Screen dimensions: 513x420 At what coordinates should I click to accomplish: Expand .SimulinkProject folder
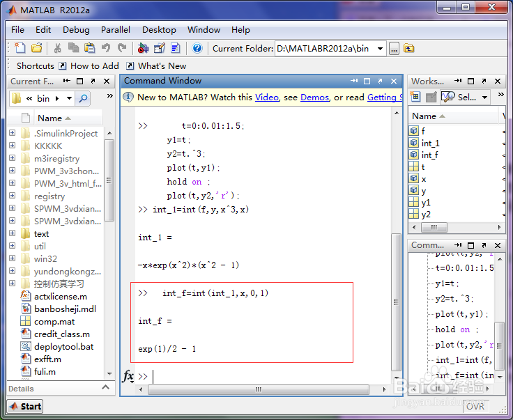pos(12,133)
